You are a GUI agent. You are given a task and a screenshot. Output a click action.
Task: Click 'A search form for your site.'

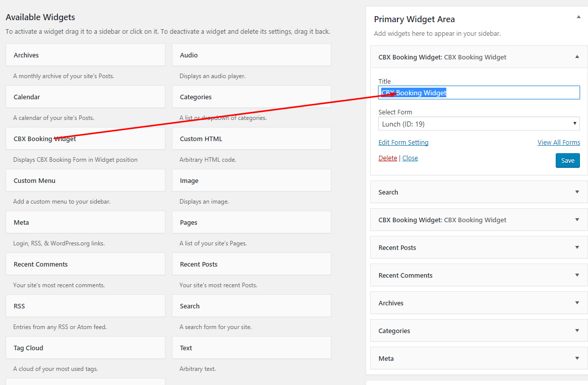216,327
